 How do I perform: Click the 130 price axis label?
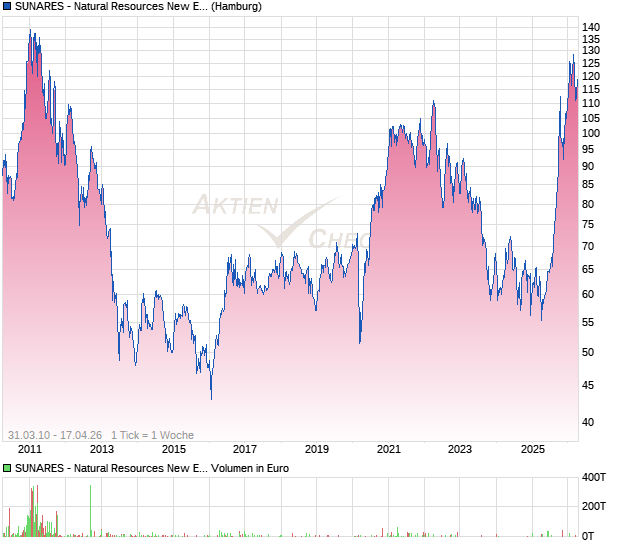pyautogui.click(x=591, y=51)
